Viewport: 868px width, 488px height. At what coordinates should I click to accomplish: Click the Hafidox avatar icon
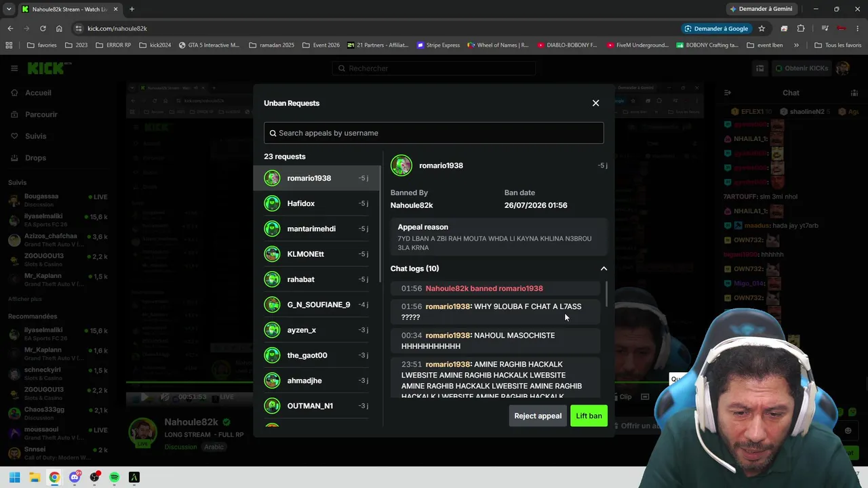click(x=272, y=203)
